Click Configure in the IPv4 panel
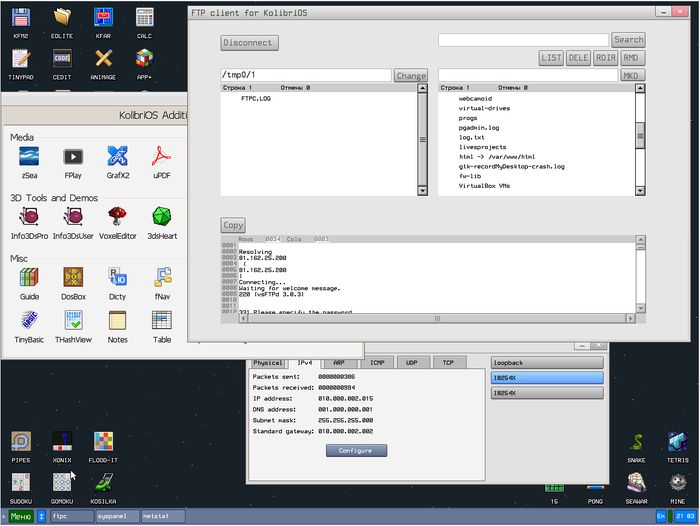Viewport: 700px width, 526px height. (x=356, y=451)
